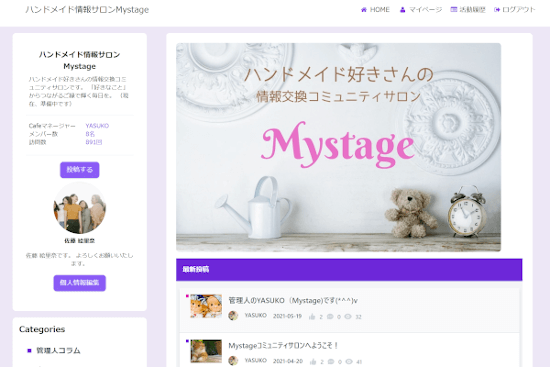The height and width of the screenshot is (367, 550).
Task: Click the 活動履歴 history icon
Action: point(454,9)
